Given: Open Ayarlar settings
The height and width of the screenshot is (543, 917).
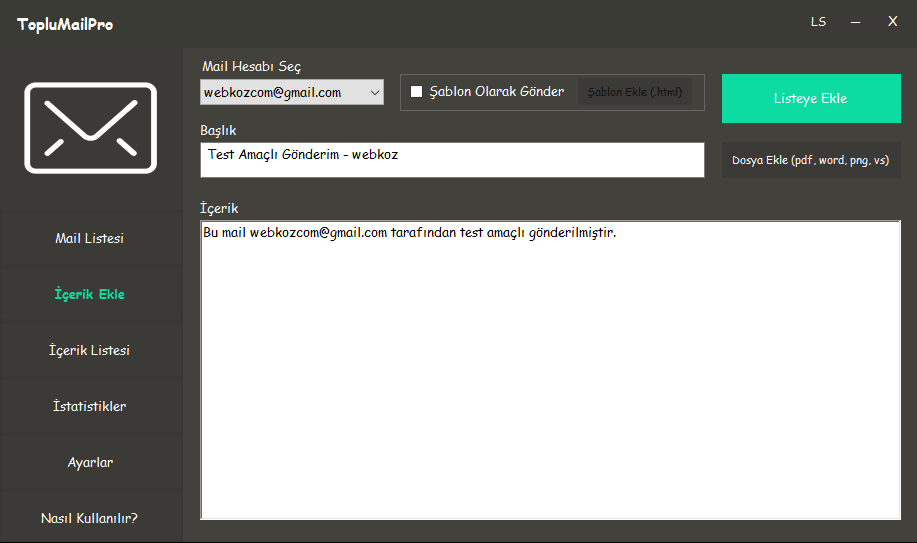Looking at the screenshot, I should (x=90, y=463).
